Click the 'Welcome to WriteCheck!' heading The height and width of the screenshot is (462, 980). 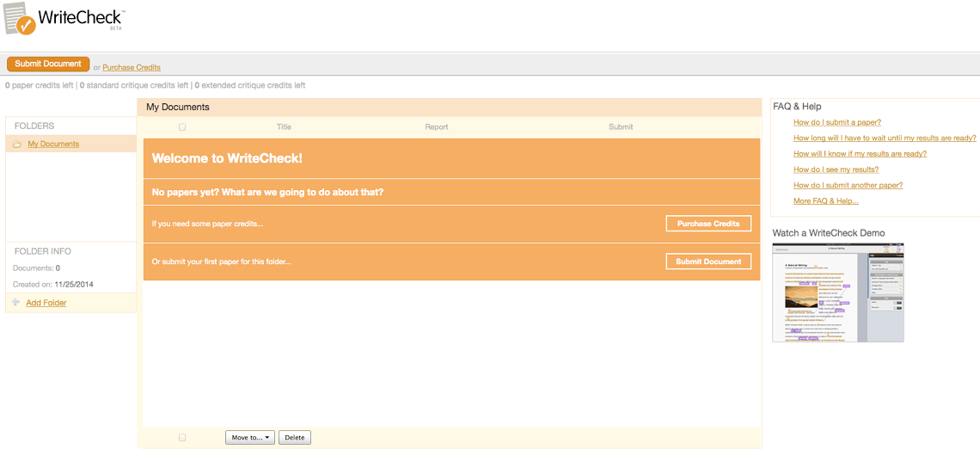pyautogui.click(x=227, y=159)
